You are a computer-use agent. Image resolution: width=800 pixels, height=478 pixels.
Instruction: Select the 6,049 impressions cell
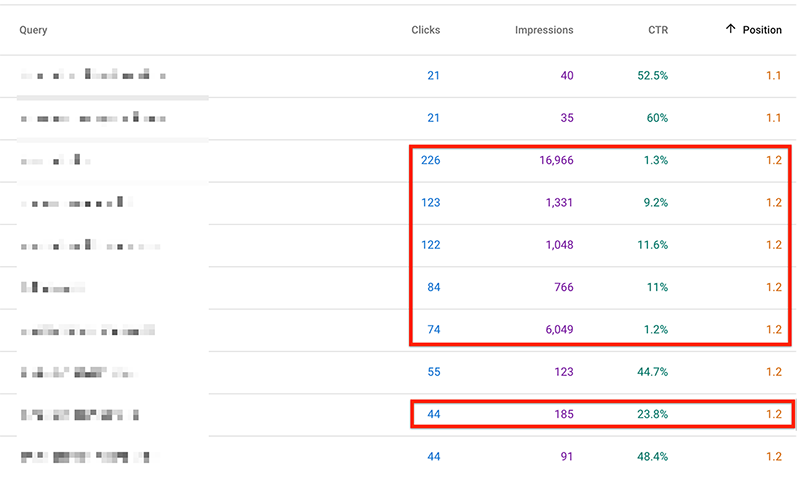(559, 330)
